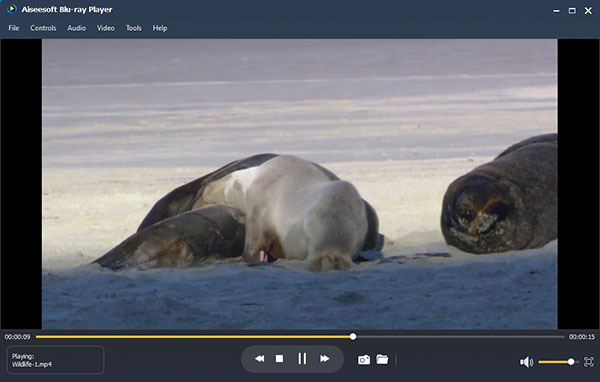This screenshot has height=382, width=600.
Task: Click the elapsed time 00:00:09
Action: (18, 337)
